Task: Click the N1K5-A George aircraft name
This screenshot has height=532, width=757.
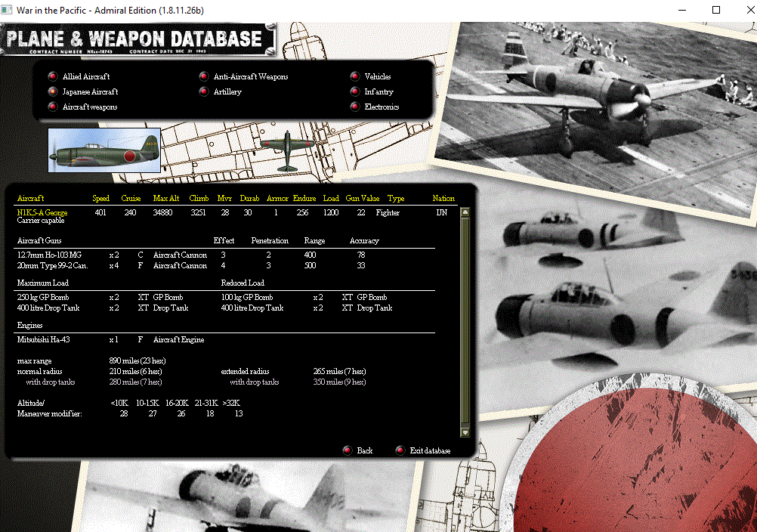Action: 42,212
